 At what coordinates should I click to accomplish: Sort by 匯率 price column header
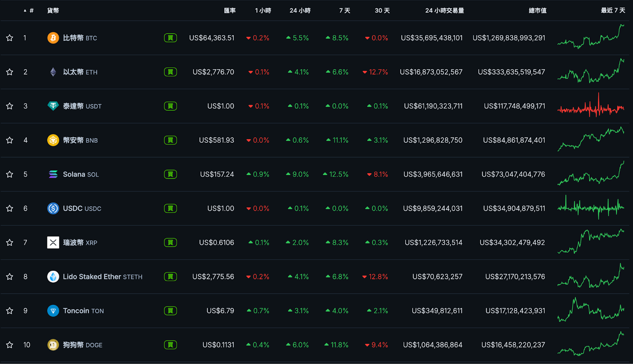tap(230, 11)
